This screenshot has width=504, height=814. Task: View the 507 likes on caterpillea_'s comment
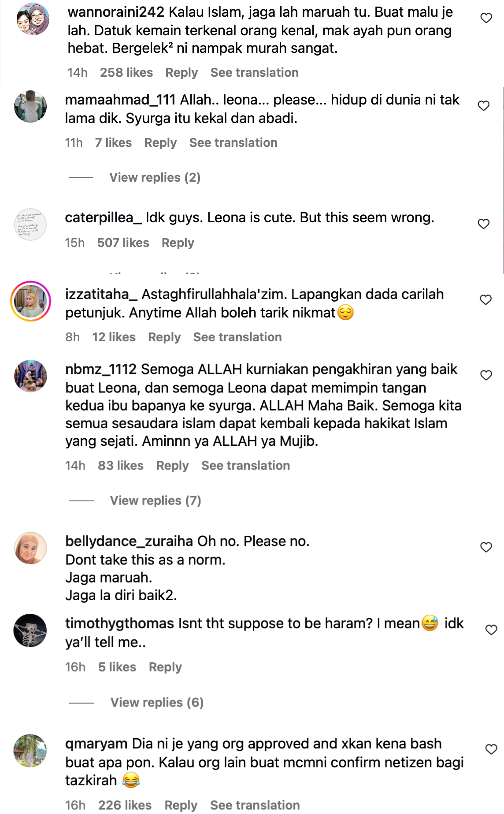click(x=123, y=243)
